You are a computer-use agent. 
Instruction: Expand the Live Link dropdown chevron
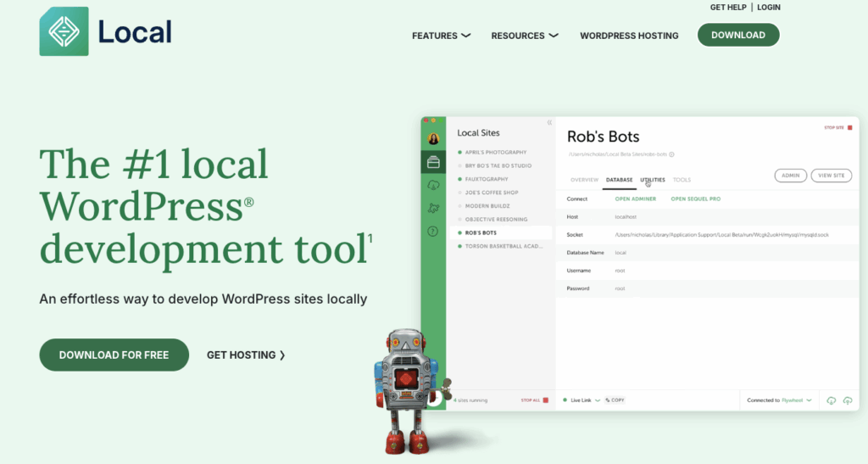[598, 400]
